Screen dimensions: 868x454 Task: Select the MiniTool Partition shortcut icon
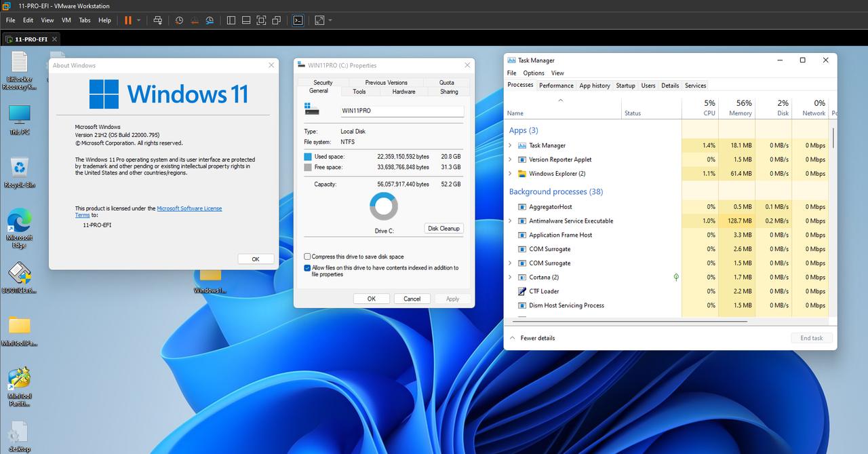[20, 387]
